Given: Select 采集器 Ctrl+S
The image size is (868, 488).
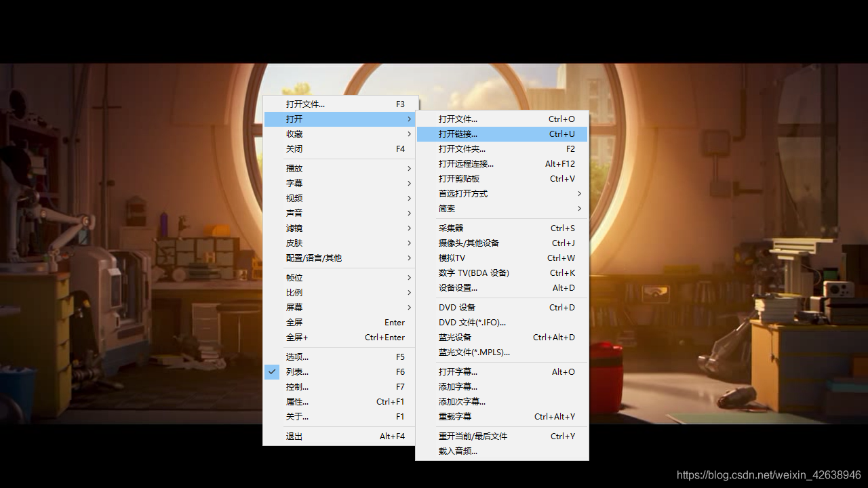Looking at the screenshot, I should 502,228.
